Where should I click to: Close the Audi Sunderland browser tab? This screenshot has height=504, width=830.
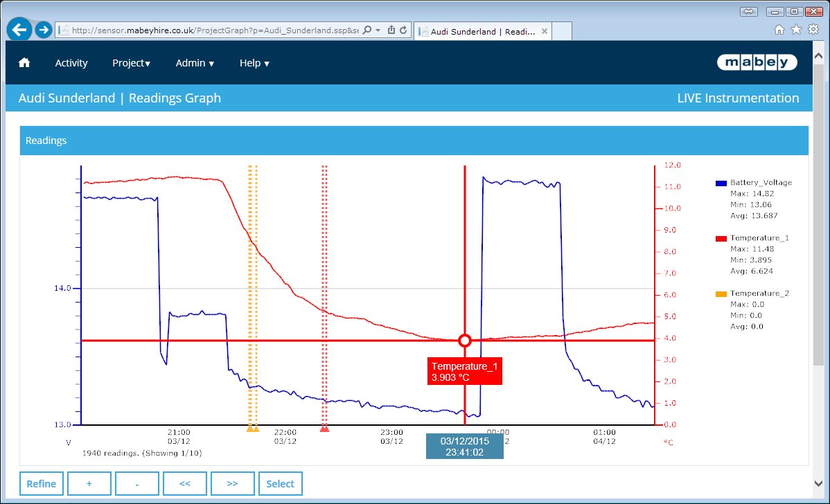[x=544, y=31]
